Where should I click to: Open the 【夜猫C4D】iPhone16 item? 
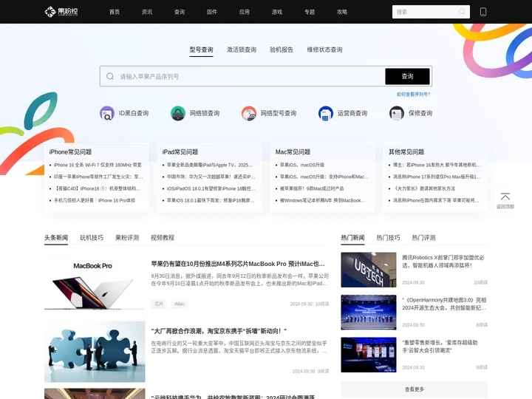coord(97,188)
